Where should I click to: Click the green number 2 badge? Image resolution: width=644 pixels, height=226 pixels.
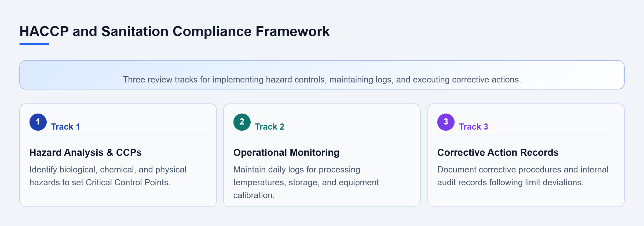242,122
